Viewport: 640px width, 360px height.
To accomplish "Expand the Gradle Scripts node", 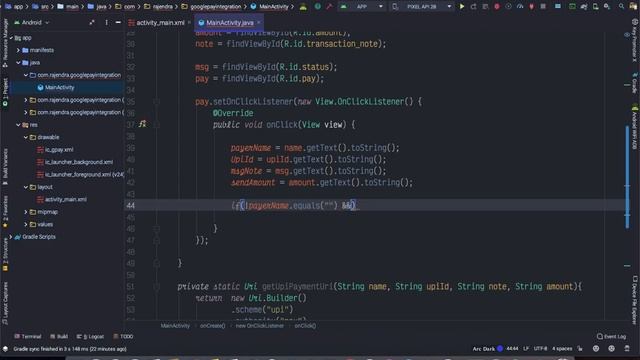I will tap(11, 237).
